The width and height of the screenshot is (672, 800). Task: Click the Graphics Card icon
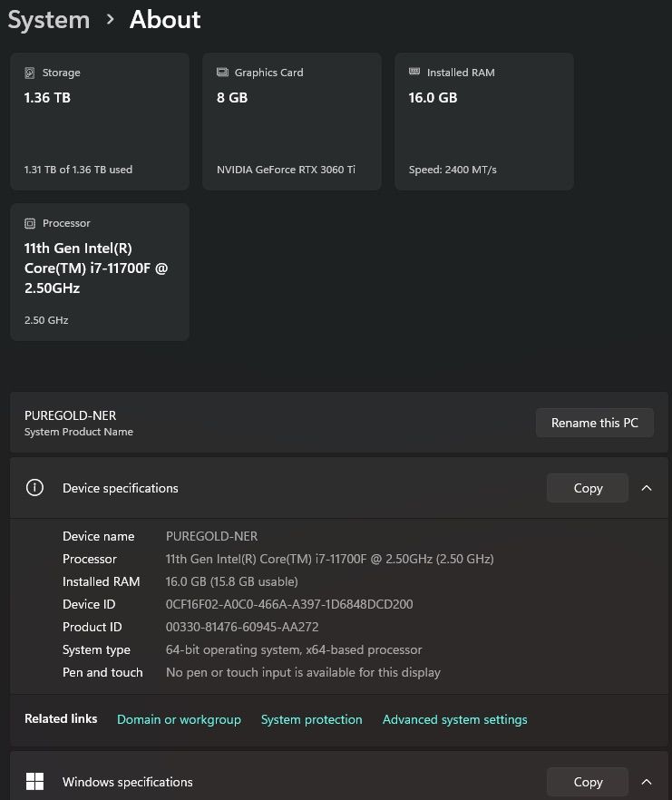(x=222, y=73)
